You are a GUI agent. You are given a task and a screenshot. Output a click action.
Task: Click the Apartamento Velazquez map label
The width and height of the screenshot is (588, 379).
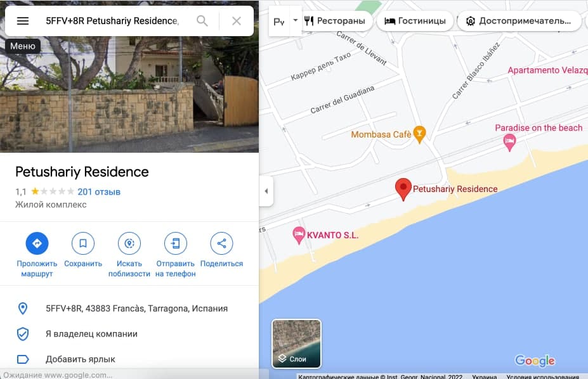547,70
